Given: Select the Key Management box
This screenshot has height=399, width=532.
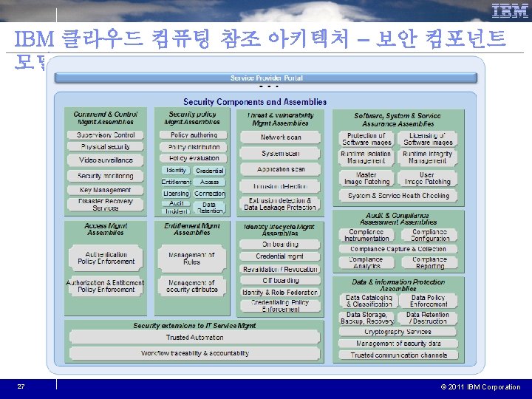Looking at the screenshot, I should pyautogui.click(x=106, y=190).
